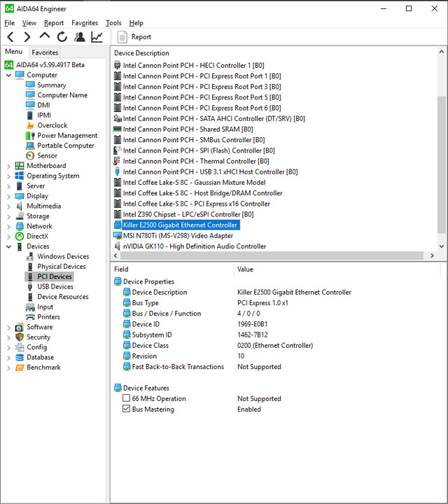Click the Refresh toolbar icon

[62, 37]
